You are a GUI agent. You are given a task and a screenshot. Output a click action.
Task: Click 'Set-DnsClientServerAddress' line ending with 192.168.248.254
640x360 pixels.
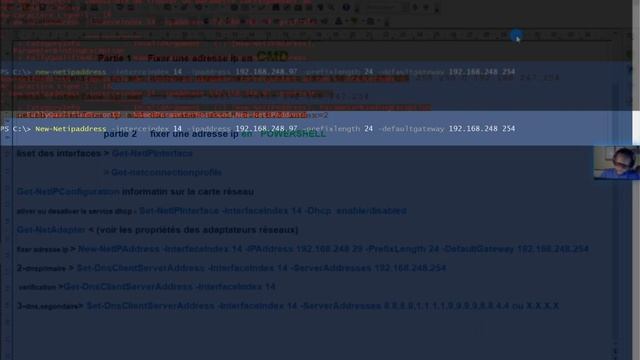pyautogui.click(x=261, y=268)
